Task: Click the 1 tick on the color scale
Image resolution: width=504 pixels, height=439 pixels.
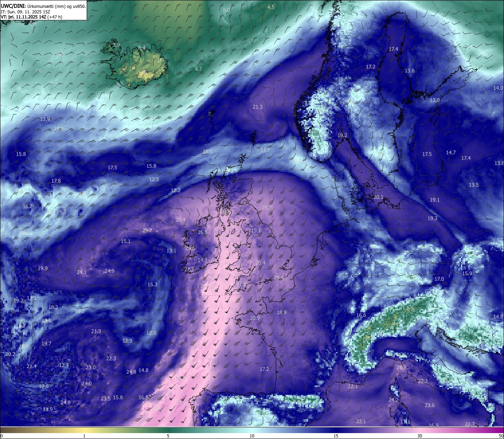Action: 84,435
